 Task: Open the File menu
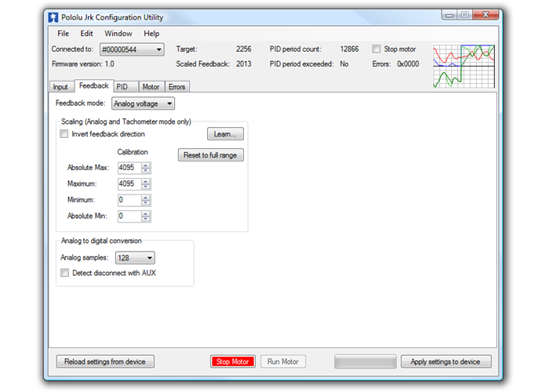coord(63,34)
